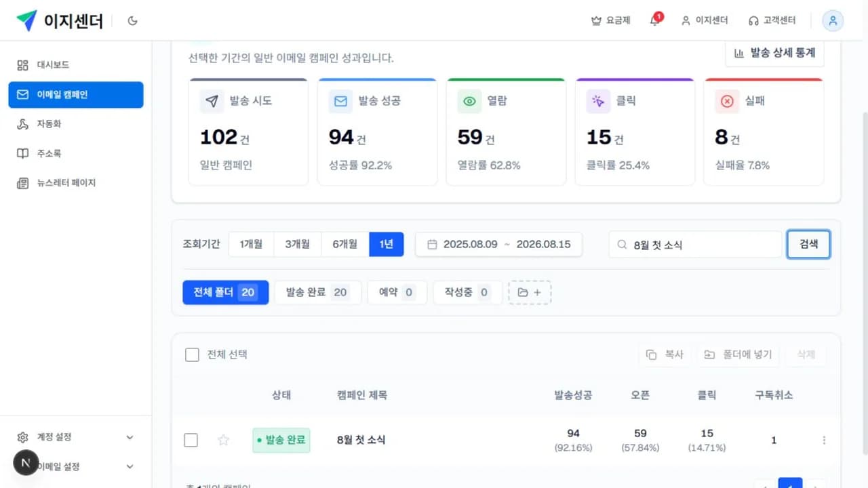Expand 계정 설정 section
This screenshot has height=488, width=868.
(76, 437)
